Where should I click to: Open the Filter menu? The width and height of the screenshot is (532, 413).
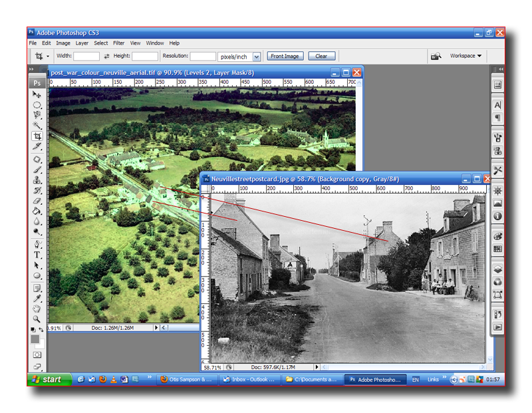point(119,43)
